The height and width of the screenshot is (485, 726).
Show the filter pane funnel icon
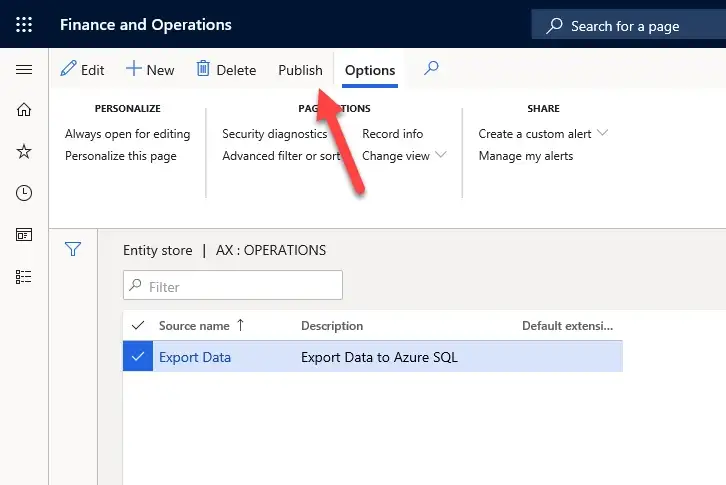tap(73, 249)
